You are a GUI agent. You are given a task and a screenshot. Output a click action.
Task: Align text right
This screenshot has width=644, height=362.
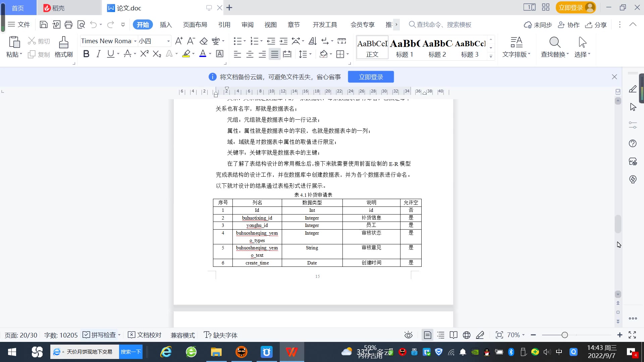pyautogui.click(x=262, y=54)
